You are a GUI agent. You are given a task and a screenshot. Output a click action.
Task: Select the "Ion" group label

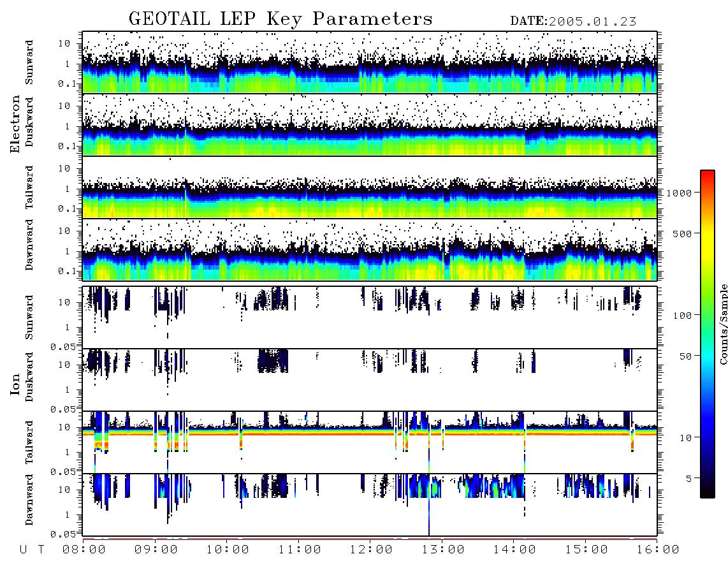[x=15, y=384]
